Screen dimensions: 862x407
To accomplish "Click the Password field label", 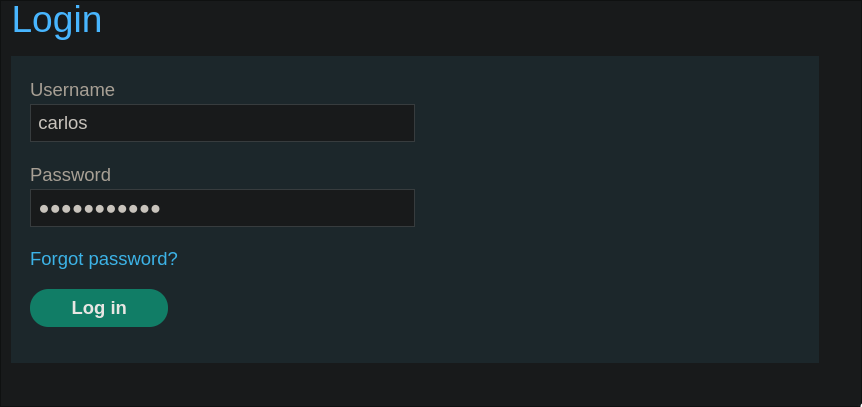I will pos(70,175).
